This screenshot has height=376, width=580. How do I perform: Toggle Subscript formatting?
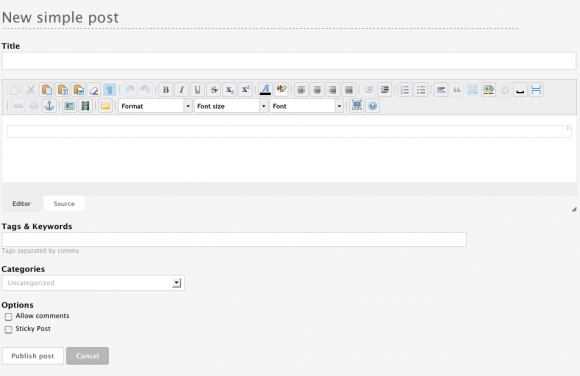(x=229, y=90)
